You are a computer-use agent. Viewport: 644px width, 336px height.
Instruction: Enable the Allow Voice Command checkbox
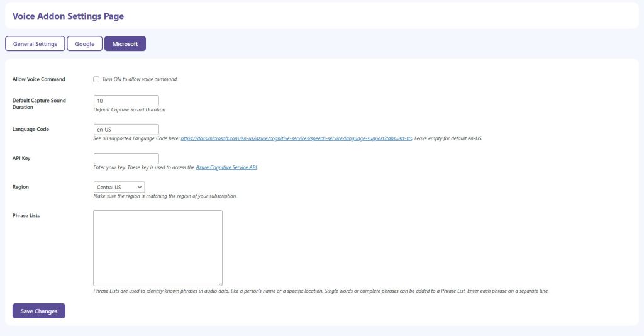pos(96,79)
